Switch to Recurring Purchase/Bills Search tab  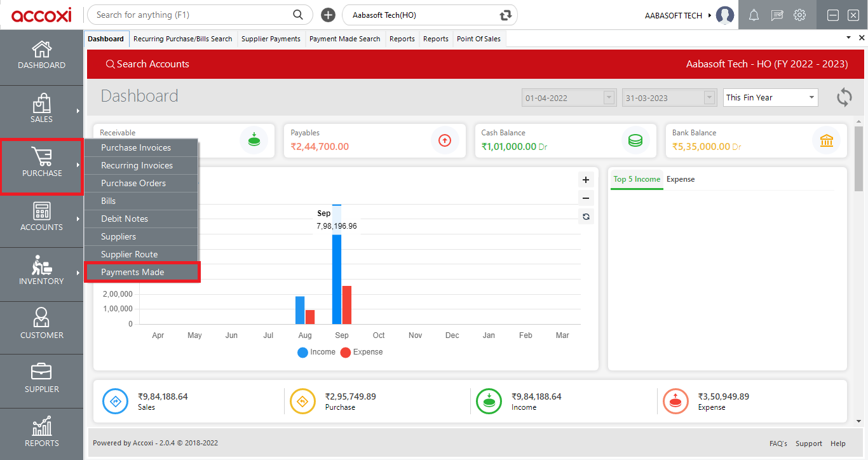[x=183, y=39]
